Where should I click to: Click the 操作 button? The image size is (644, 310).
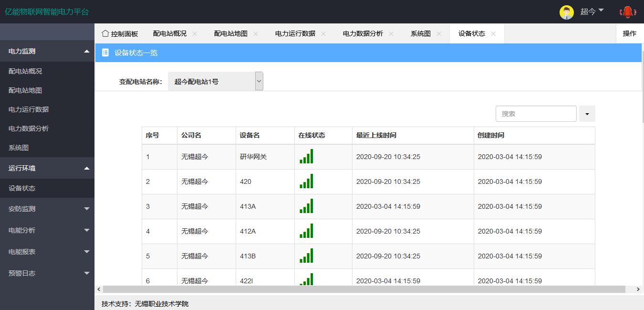click(629, 33)
